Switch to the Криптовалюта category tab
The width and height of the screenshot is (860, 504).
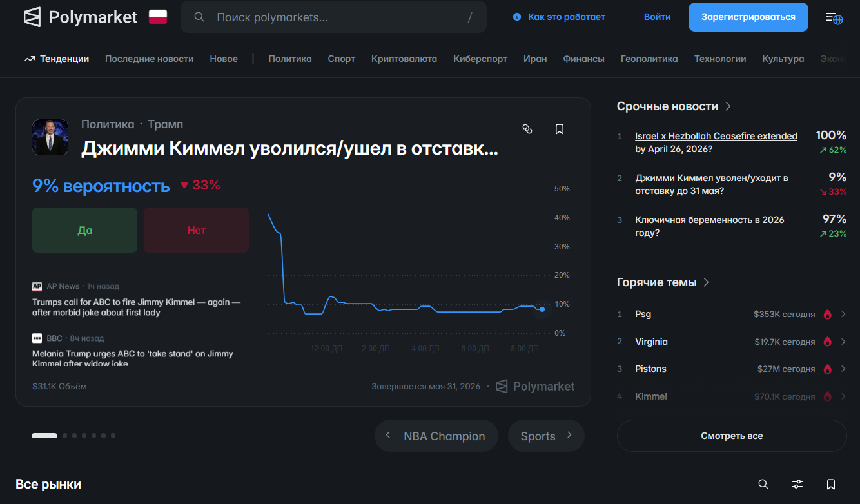[404, 59]
